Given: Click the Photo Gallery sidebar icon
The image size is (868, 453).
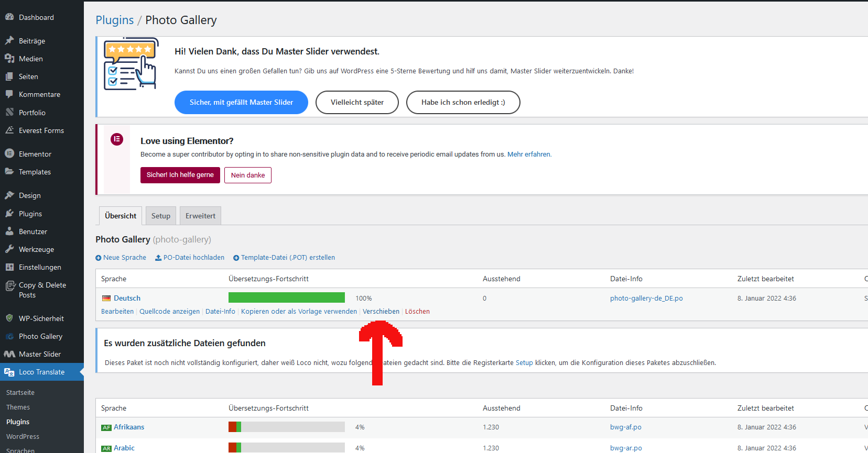Looking at the screenshot, I should coord(9,336).
